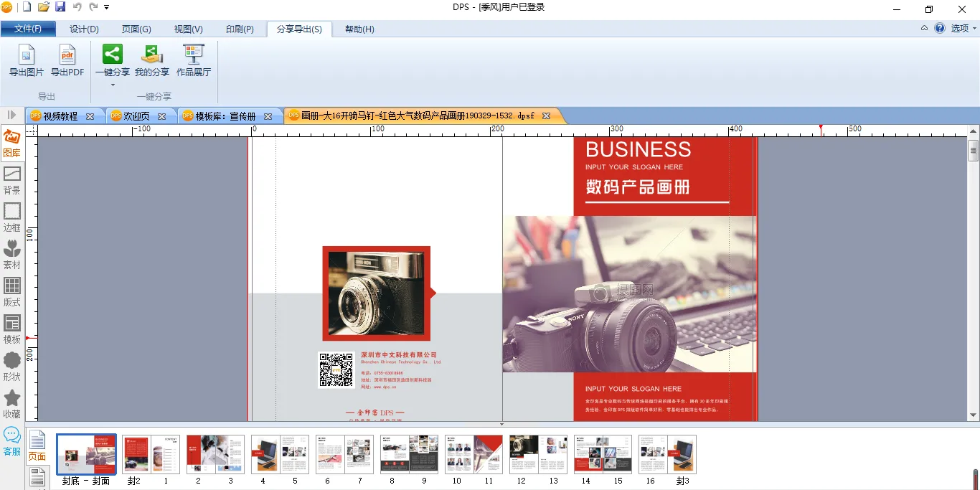Expand the Options (选项) dropdown in top right
This screenshot has width=980, height=490.
coord(963,29)
